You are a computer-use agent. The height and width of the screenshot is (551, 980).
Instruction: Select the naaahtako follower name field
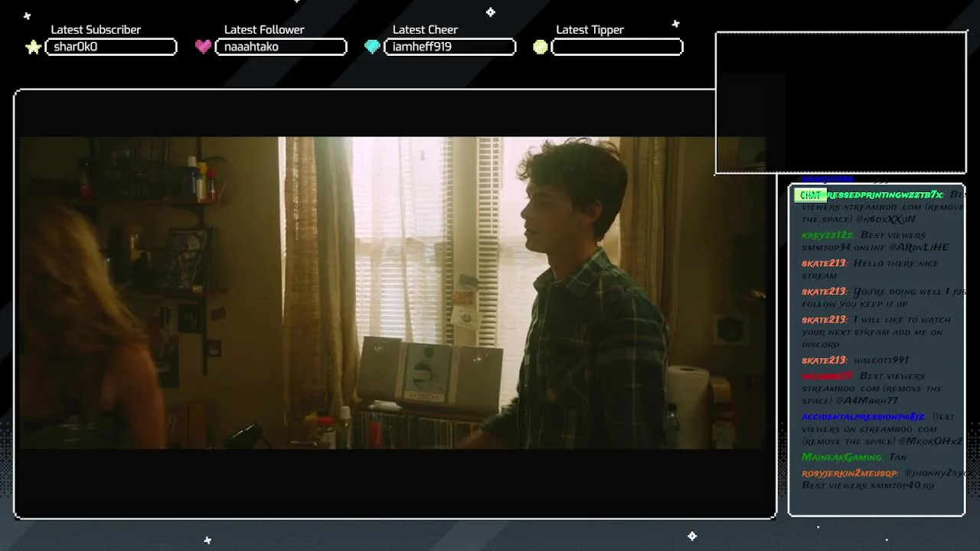[281, 47]
